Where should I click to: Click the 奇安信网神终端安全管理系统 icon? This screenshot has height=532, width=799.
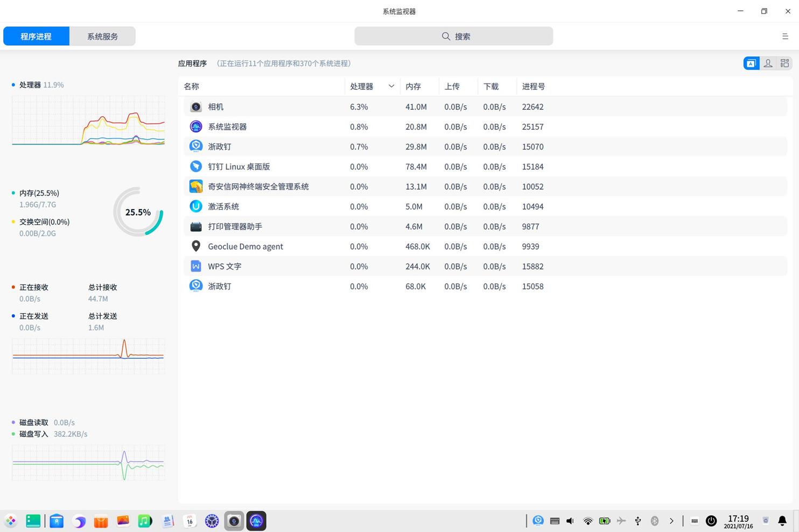pos(196,186)
